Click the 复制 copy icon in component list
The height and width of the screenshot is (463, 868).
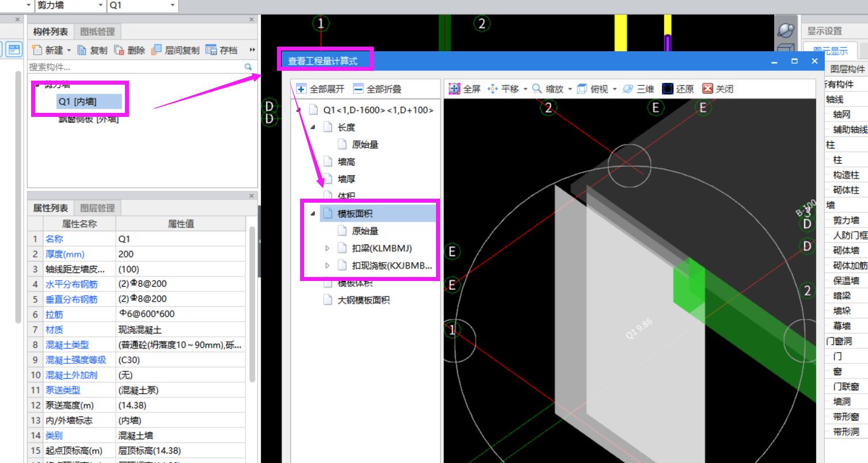[x=81, y=50]
